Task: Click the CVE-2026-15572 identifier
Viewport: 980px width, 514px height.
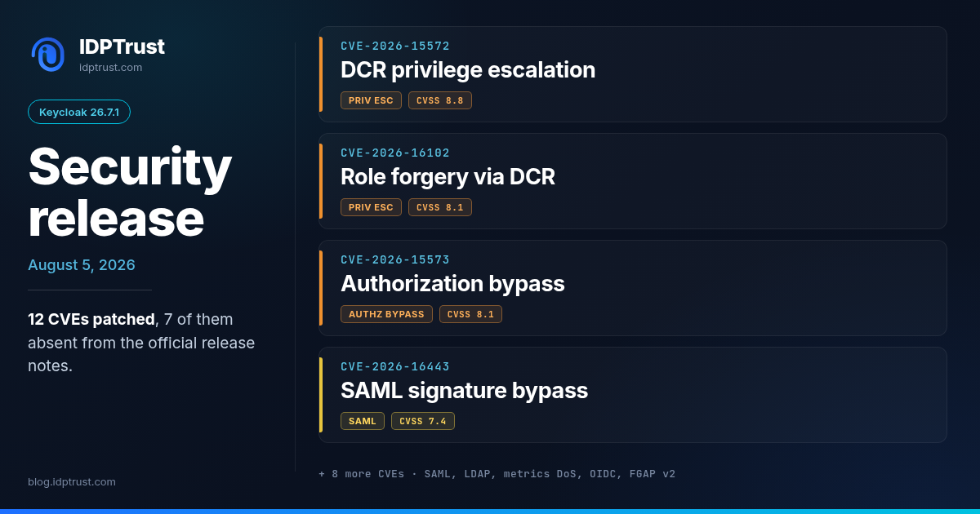Action: [x=395, y=47]
